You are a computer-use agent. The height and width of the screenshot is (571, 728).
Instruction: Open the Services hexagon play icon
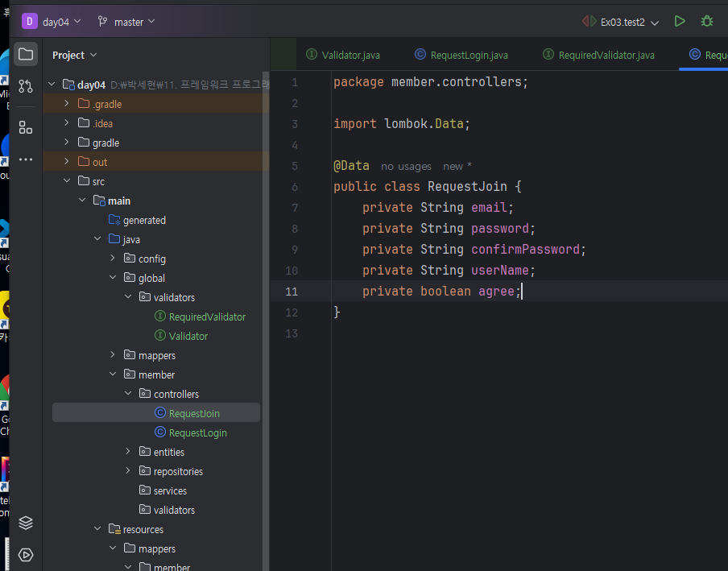click(x=26, y=555)
